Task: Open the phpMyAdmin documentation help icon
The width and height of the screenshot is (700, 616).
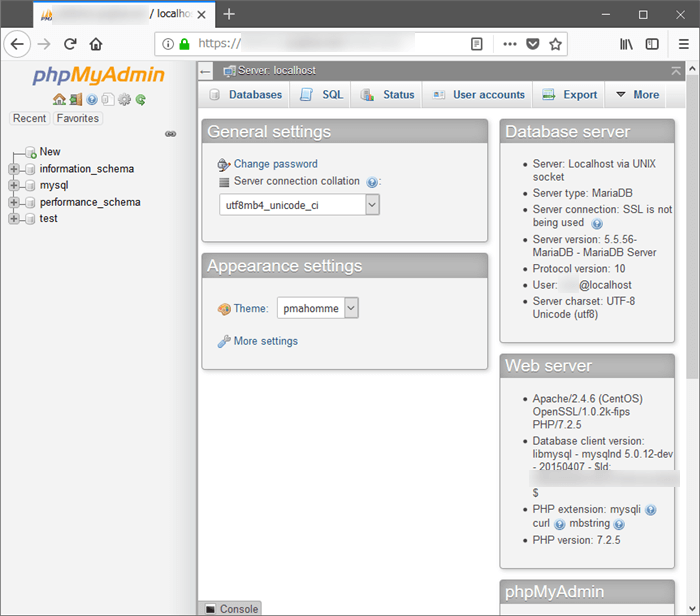Action: pos(92,99)
